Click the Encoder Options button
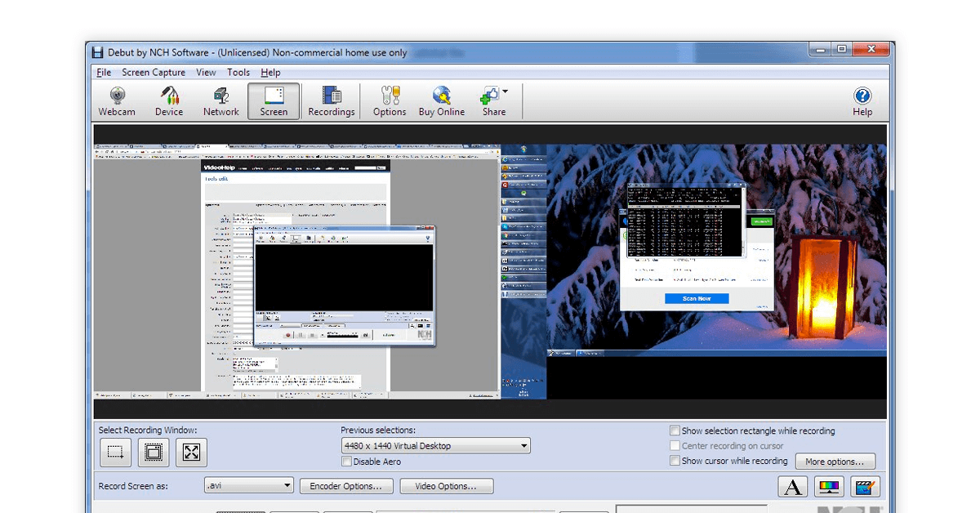The width and height of the screenshot is (980, 513). pyautogui.click(x=346, y=486)
